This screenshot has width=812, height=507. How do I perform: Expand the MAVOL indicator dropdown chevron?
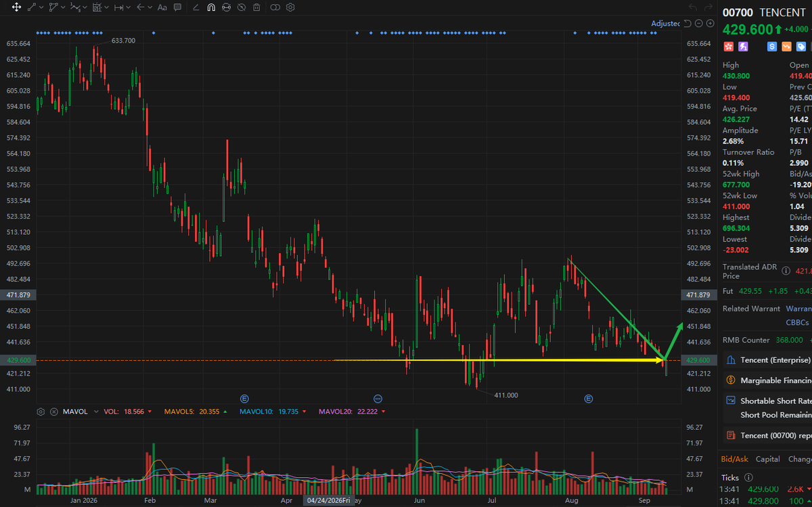[95, 412]
